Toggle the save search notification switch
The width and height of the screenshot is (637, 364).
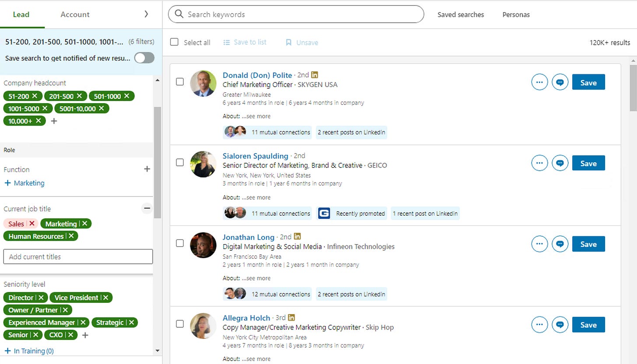pyautogui.click(x=144, y=58)
